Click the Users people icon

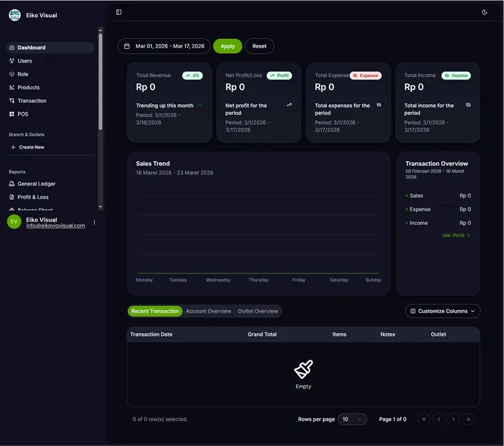(12, 61)
